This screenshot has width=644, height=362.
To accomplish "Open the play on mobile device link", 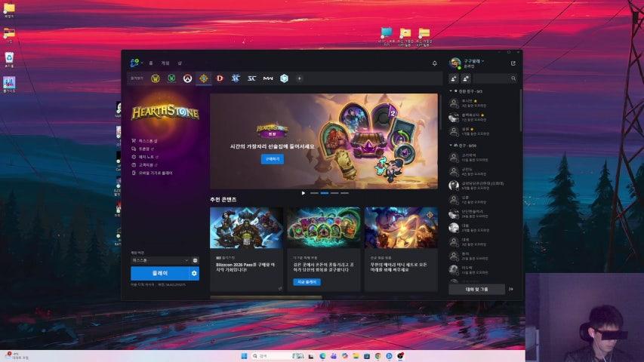I will [152, 173].
